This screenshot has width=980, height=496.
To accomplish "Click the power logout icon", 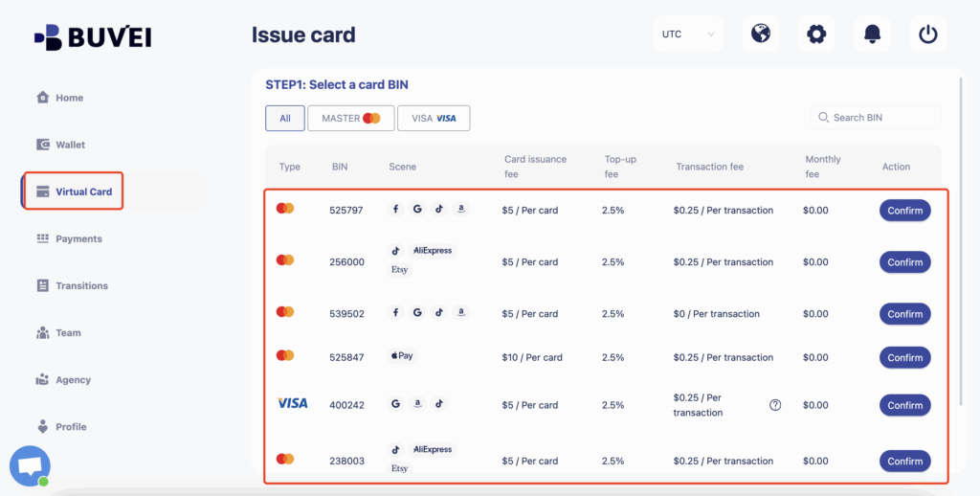I will click(927, 34).
